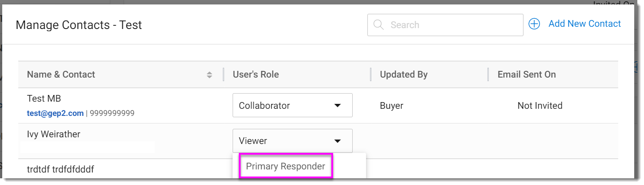This screenshot has width=644, height=185.
Task: Open the Viewer role dropdown for Ivy Weirather
Action: 292,141
